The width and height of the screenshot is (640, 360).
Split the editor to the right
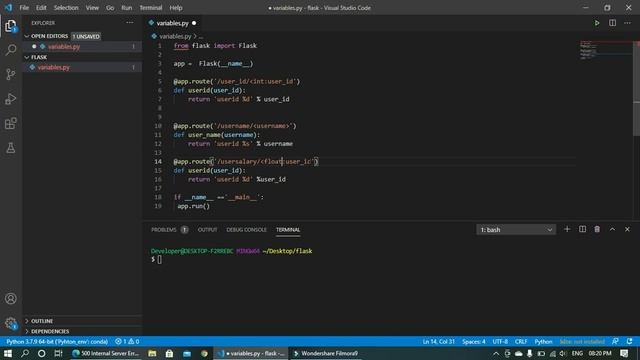click(x=612, y=23)
